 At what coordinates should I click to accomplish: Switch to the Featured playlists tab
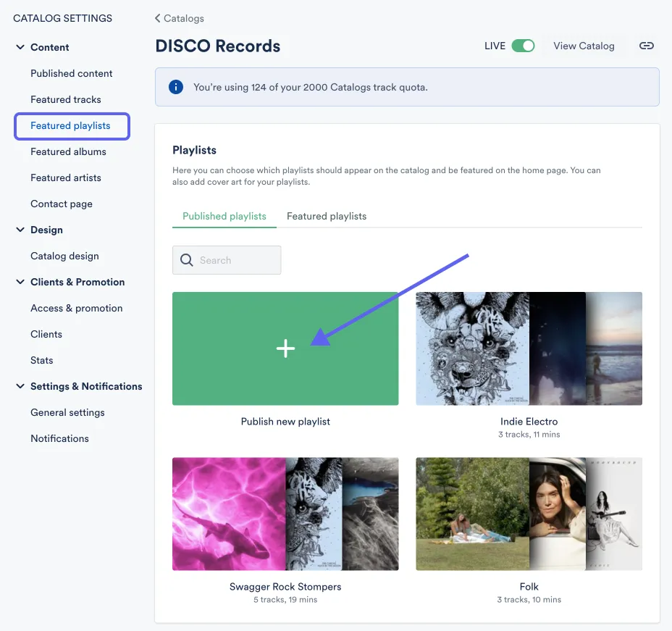326,216
